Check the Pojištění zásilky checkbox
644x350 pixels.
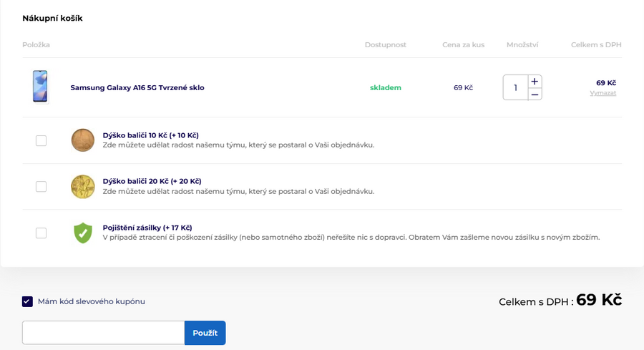pos(41,233)
